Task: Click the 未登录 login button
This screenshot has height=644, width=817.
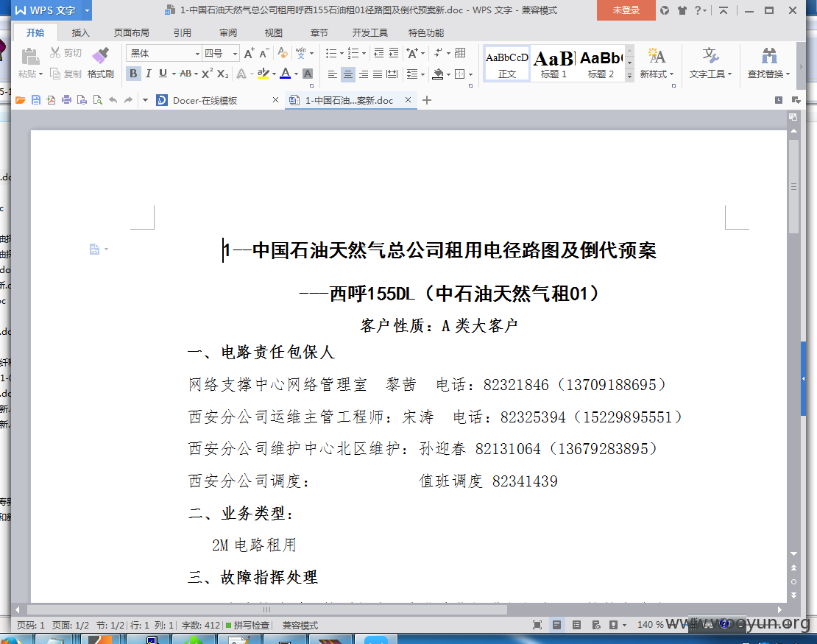Action: [626, 10]
